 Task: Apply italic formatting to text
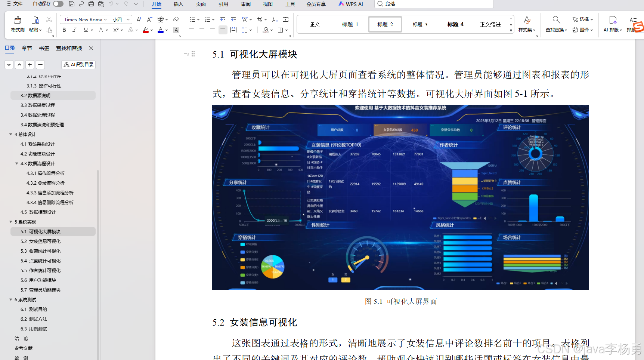tap(74, 30)
